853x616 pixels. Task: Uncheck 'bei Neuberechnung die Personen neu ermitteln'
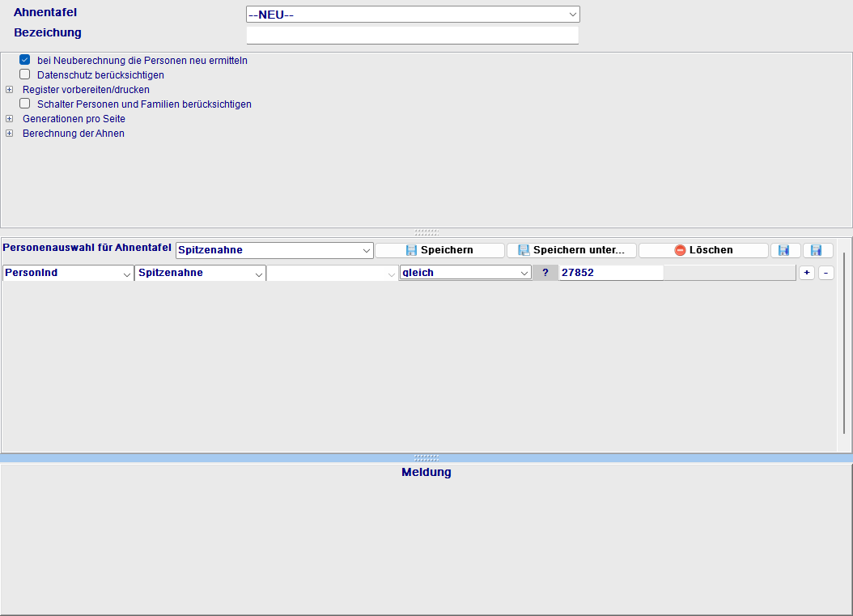click(25, 60)
